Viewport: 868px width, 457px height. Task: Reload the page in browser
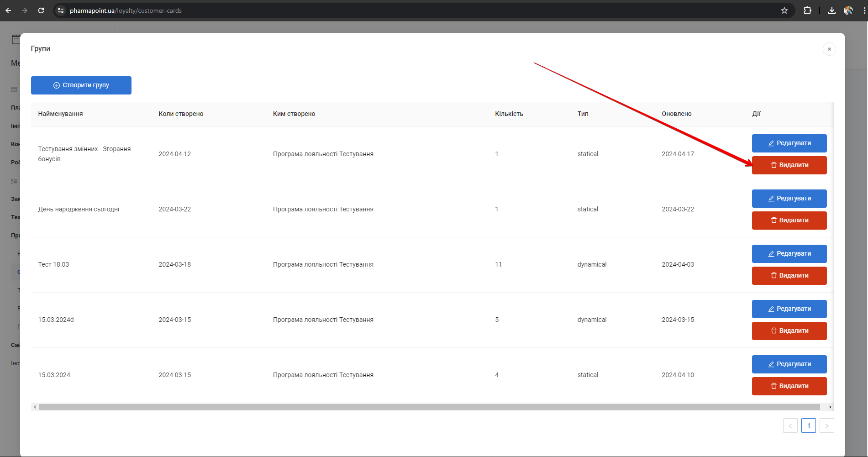pos(41,11)
